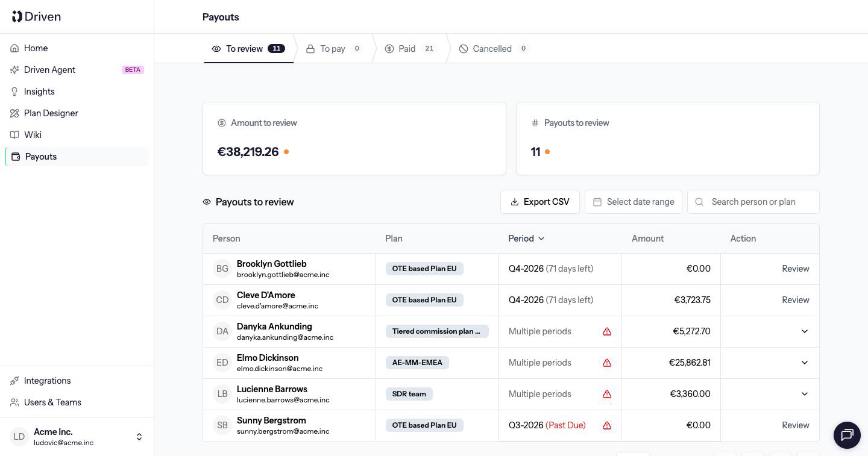Select the To review tab
This screenshot has height=456, width=868.
coord(248,49)
